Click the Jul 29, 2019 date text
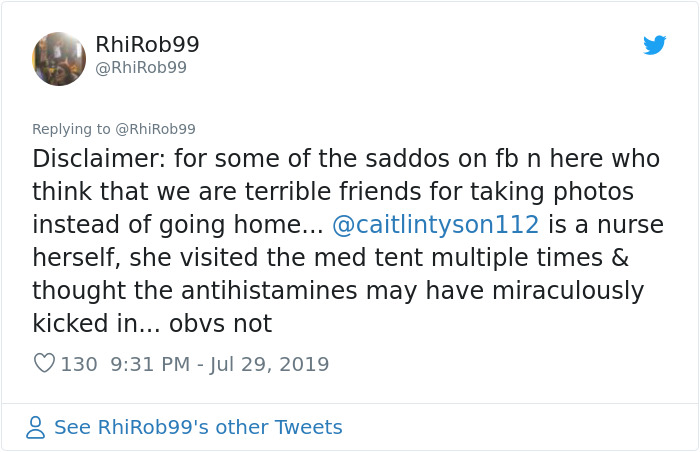Screen dimensions: 700x452 tap(269, 364)
